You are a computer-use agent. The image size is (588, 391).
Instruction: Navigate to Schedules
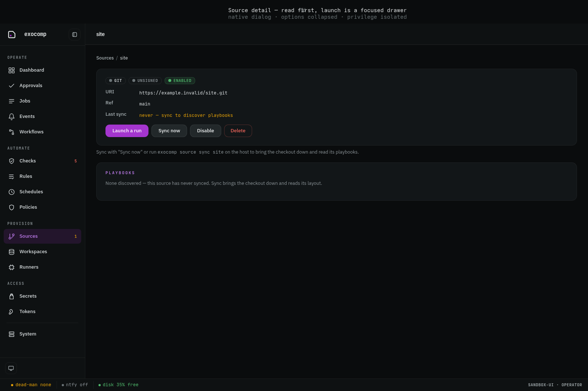[42, 192]
